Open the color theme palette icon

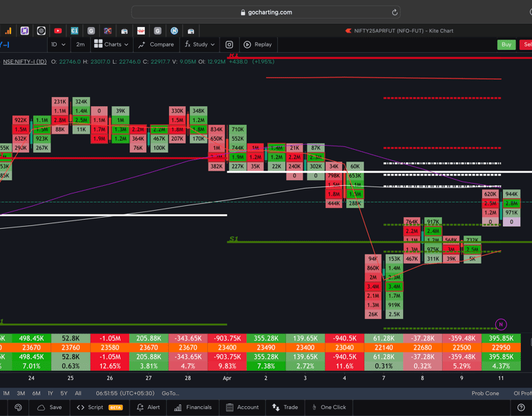[x=18, y=408]
